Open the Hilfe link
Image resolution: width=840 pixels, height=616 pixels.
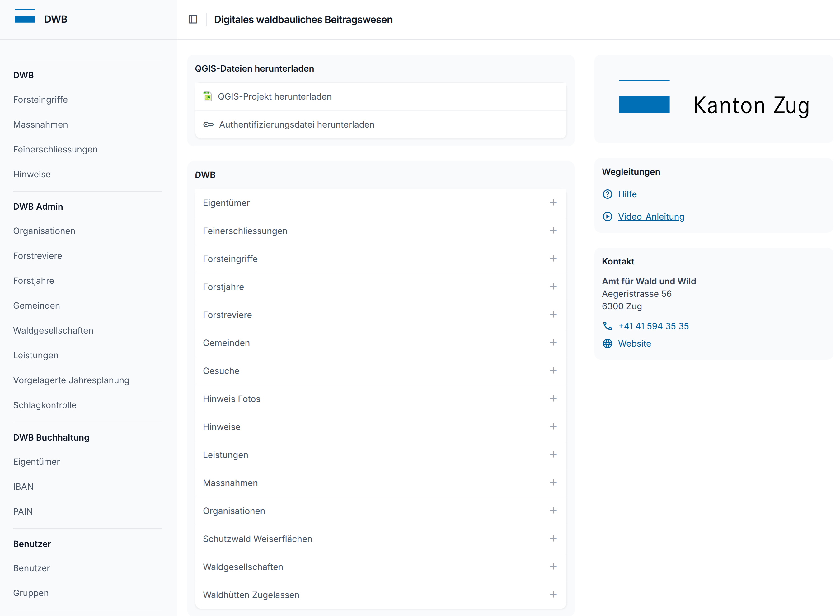pos(627,194)
